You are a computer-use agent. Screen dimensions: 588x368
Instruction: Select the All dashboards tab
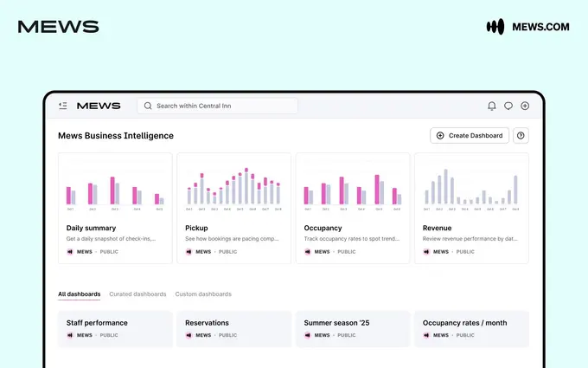click(80, 294)
